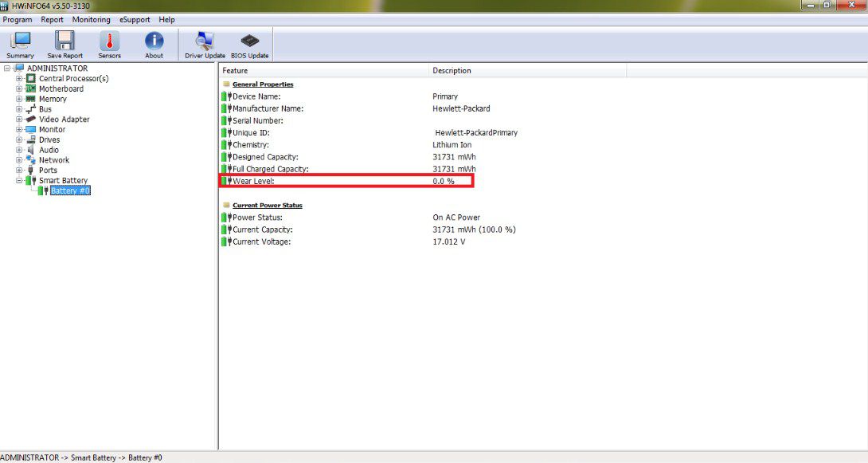
Task: Click the Save Report floppy icon
Action: pyautogui.click(x=65, y=44)
